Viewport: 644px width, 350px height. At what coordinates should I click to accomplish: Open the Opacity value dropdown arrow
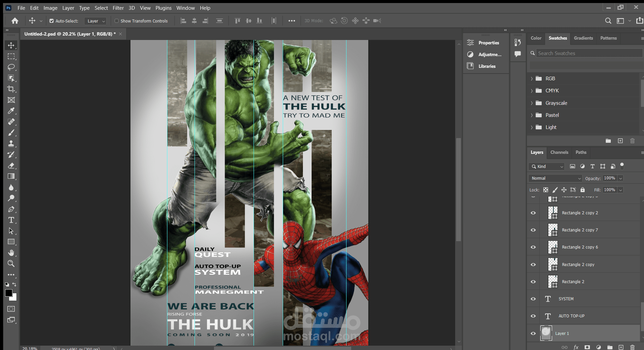(621, 178)
